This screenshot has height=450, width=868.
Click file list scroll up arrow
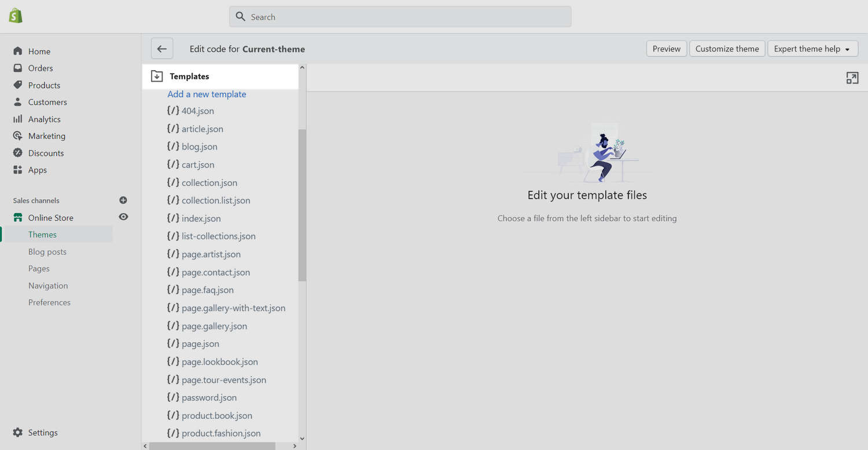pos(302,68)
